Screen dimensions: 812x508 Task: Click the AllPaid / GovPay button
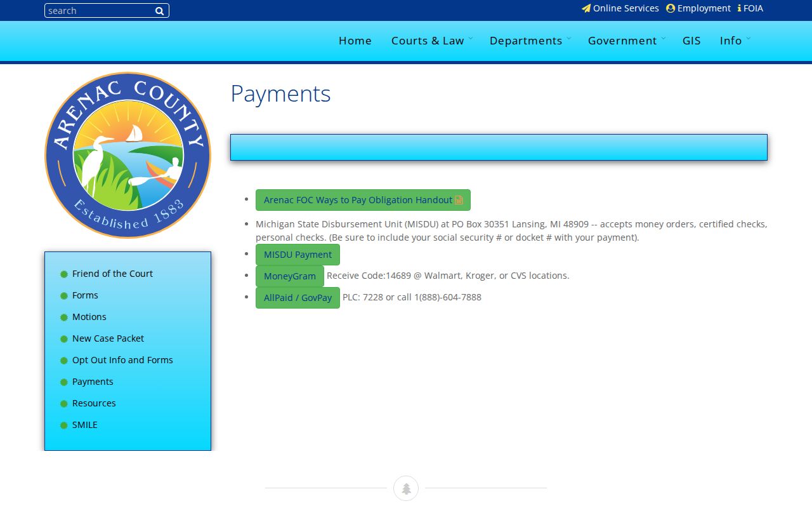coord(298,298)
